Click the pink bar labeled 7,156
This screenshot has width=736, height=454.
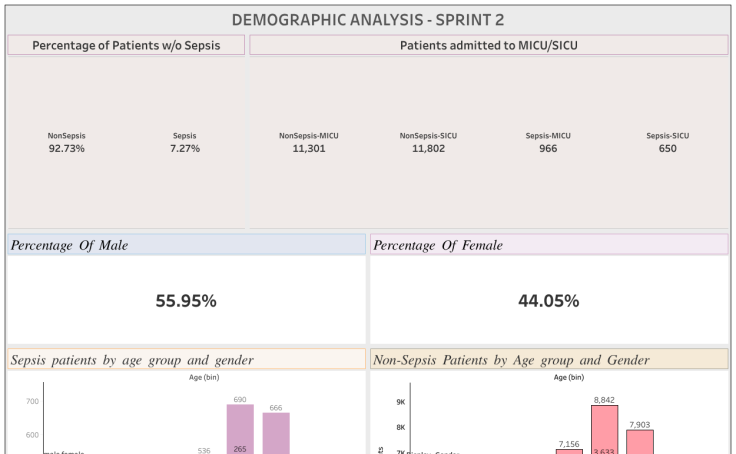click(568, 451)
